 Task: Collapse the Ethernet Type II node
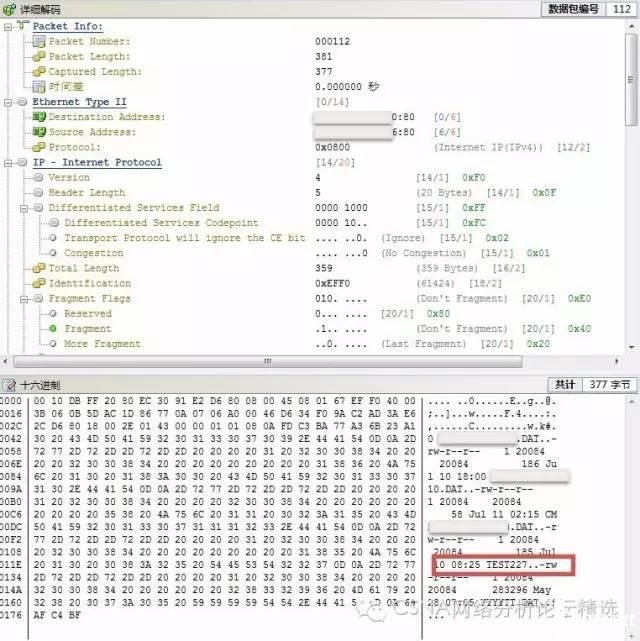click(x=9, y=102)
